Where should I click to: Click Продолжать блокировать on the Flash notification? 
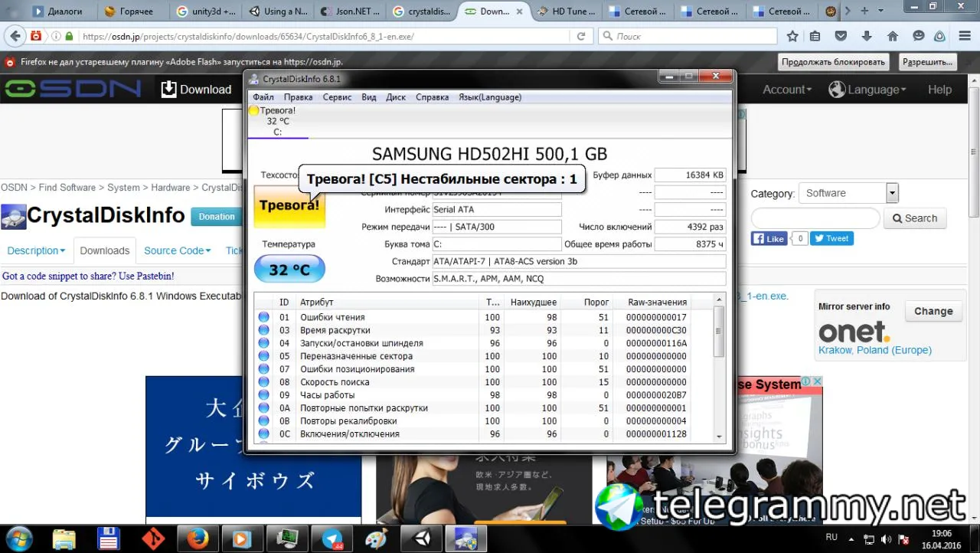(834, 62)
